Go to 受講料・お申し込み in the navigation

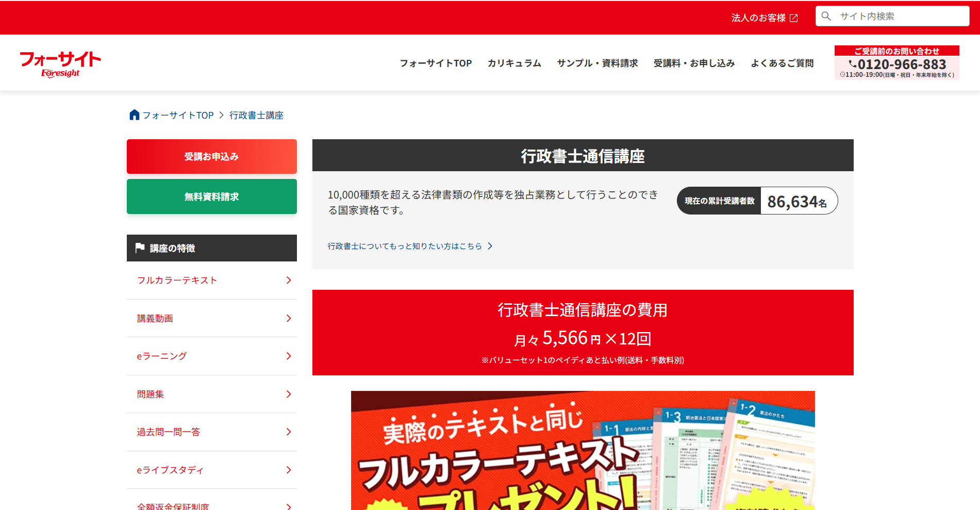[x=694, y=63]
